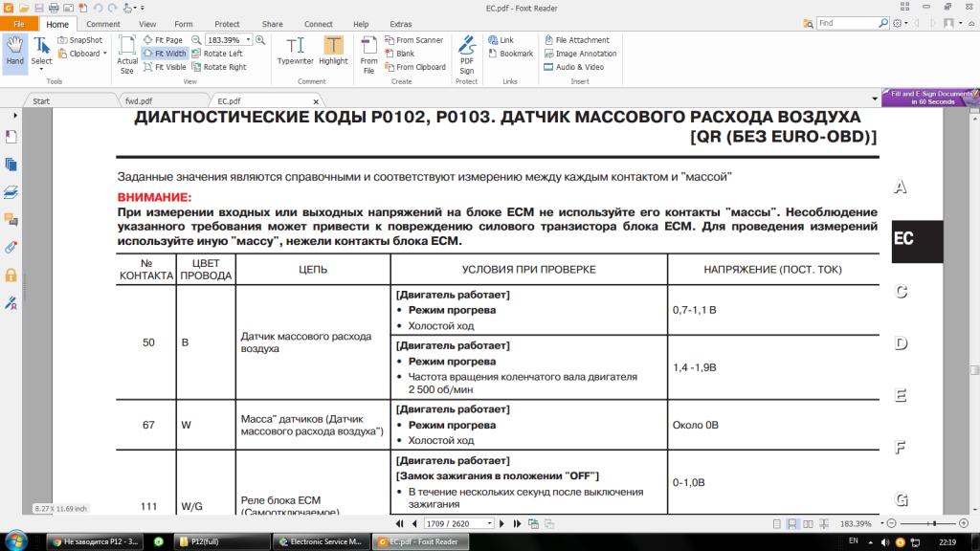Add a File Attachment
980x551 pixels.
(576, 40)
